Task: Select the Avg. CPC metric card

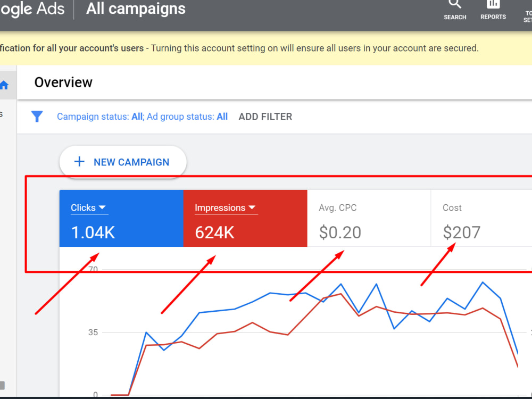Action: click(369, 218)
